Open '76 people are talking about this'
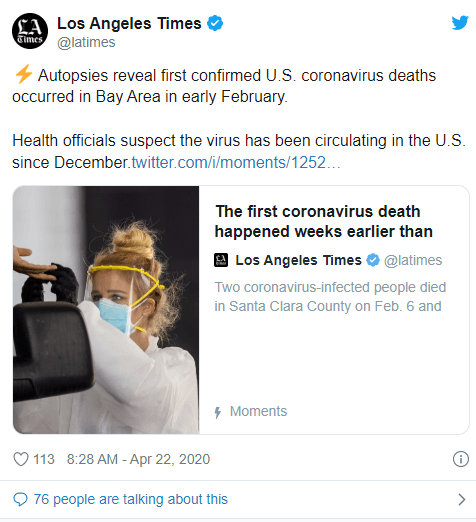The image size is (476, 522). (131, 499)
